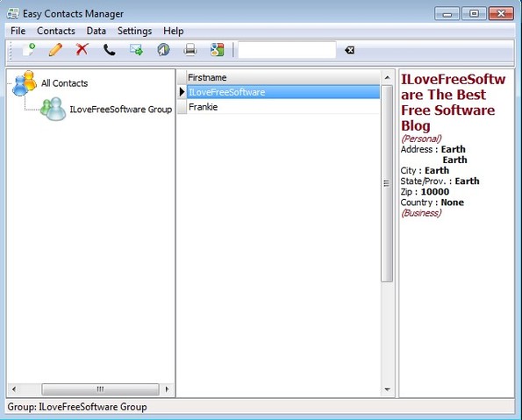Click the contact title heading in details
This screenshot has height=420, width=522.
coord(453,103)
